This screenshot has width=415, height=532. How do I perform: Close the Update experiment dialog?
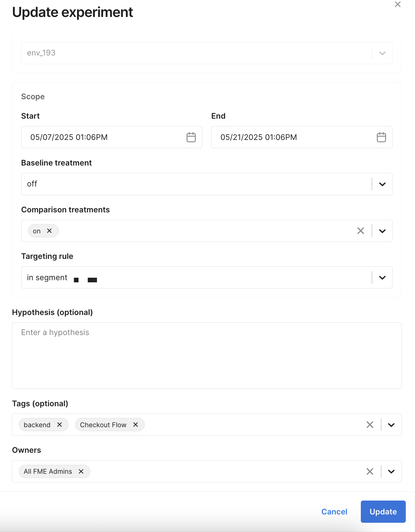click(397, 4)
